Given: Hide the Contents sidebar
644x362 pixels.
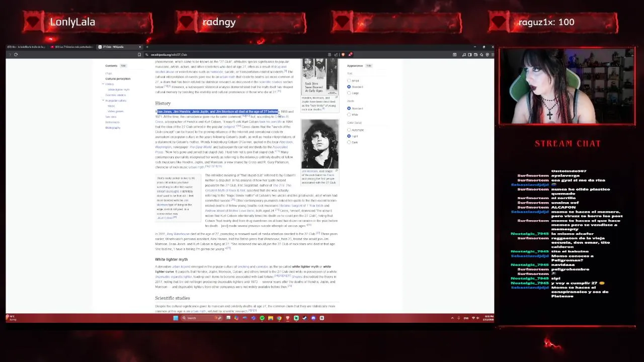Looking at the screenshot, I should pos(123,66).
